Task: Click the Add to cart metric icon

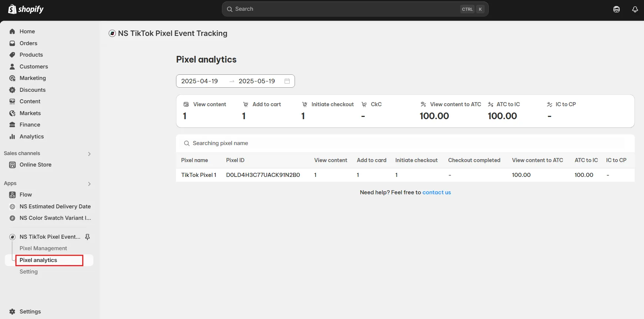Action: (245, 104)
